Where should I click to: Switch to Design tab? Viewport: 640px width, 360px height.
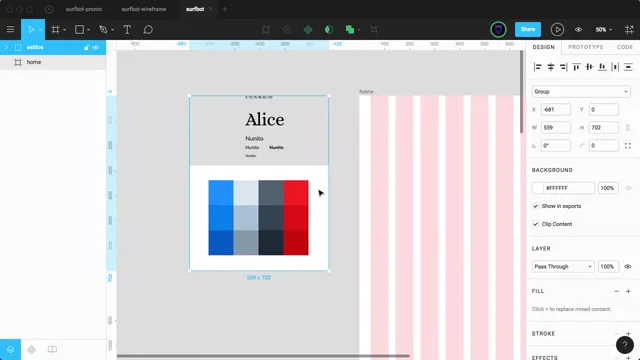click(543, 47)
